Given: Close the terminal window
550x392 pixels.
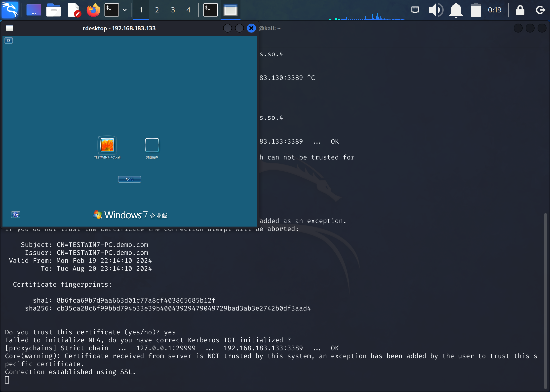Looking at the screenshot, I should tap(542, 28).
